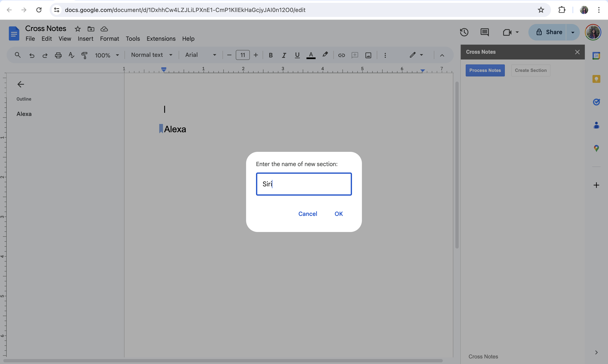Expand the zoom 100% dropdown
Viewport: 608px width, 364px height.
[x=107, y=55]
